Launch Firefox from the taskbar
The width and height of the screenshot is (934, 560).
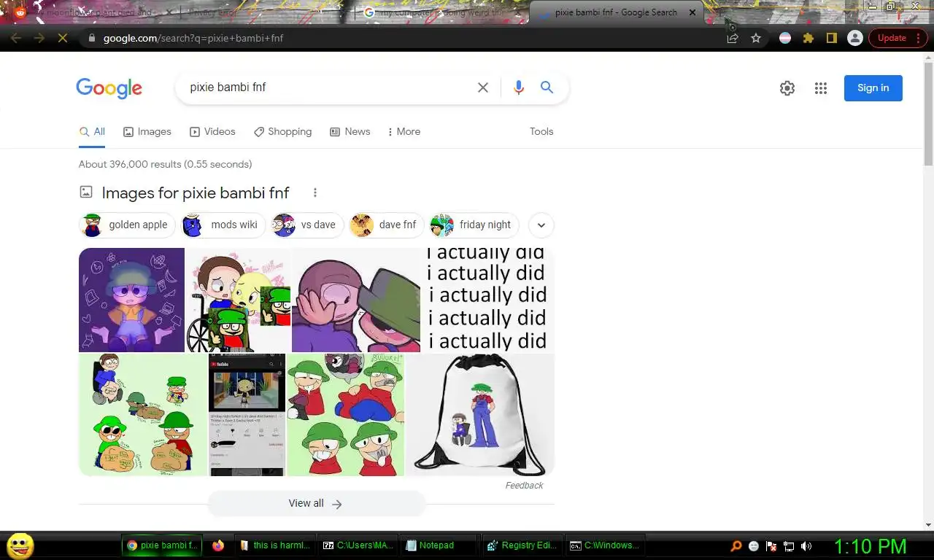[217, 545]
